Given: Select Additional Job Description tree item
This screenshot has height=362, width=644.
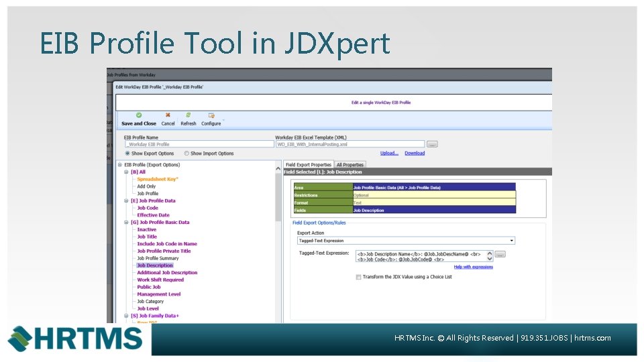Looking at the screenshot, I should [167, 273].
